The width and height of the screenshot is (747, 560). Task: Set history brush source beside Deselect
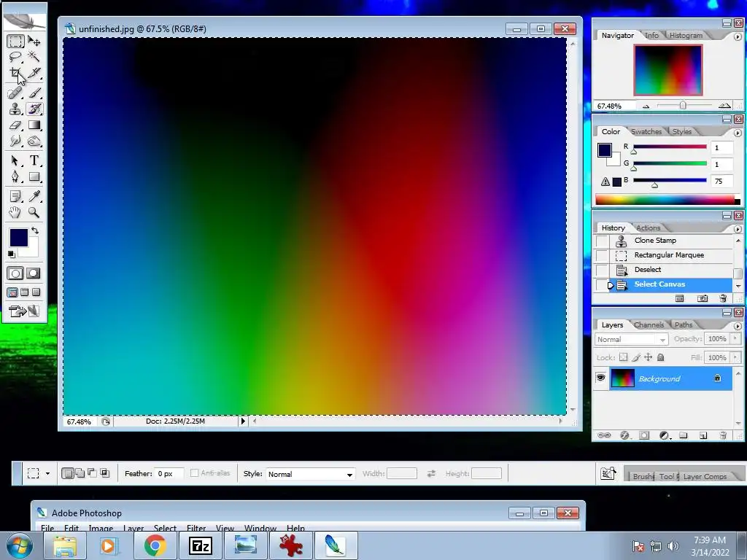[x=602, y=270]
